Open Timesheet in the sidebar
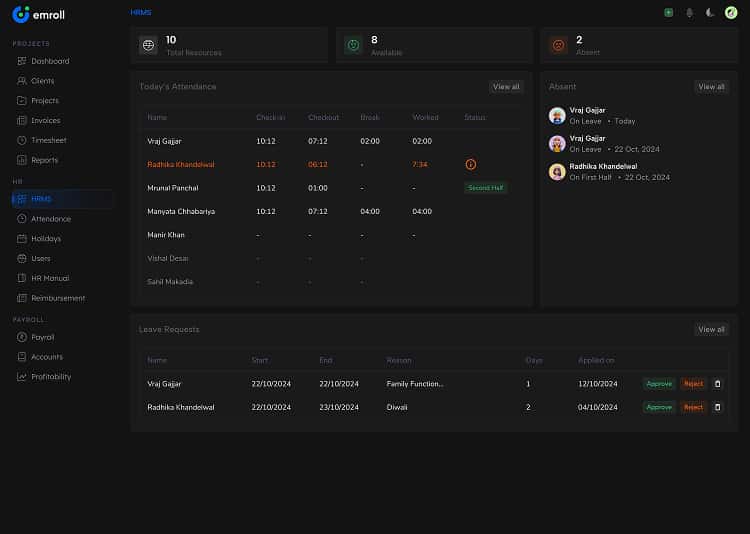 [x=49, y=140]
